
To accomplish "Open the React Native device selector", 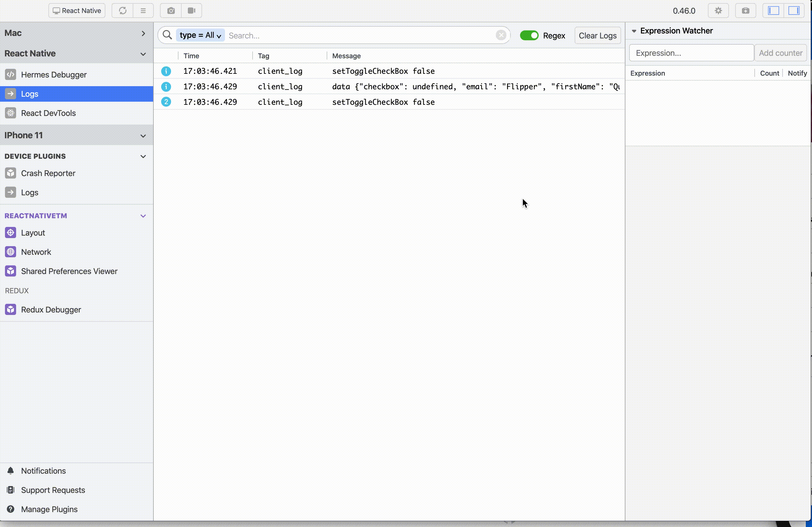I will pyautogui.click(x=77, y=11).
